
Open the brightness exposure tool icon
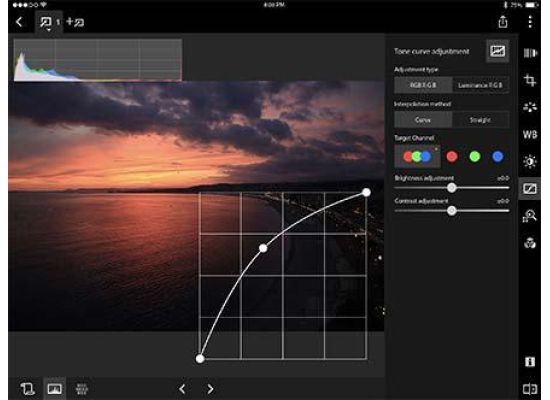pos(530,161)
